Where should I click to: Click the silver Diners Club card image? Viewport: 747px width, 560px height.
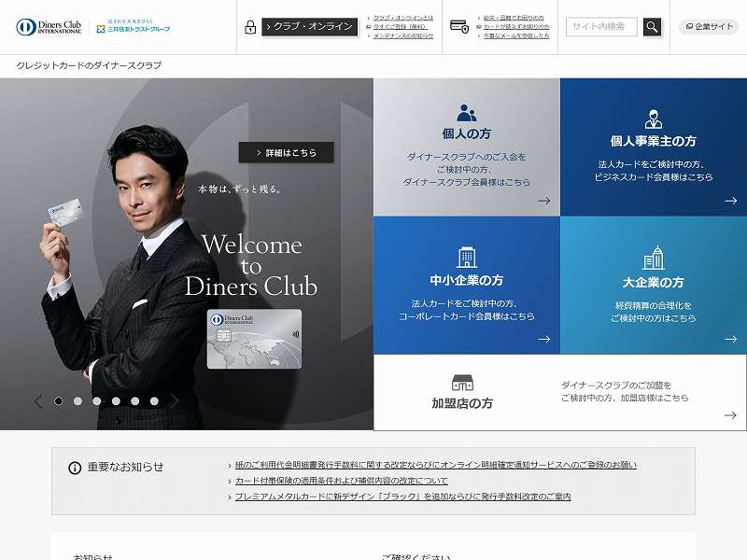click(254, 339)
